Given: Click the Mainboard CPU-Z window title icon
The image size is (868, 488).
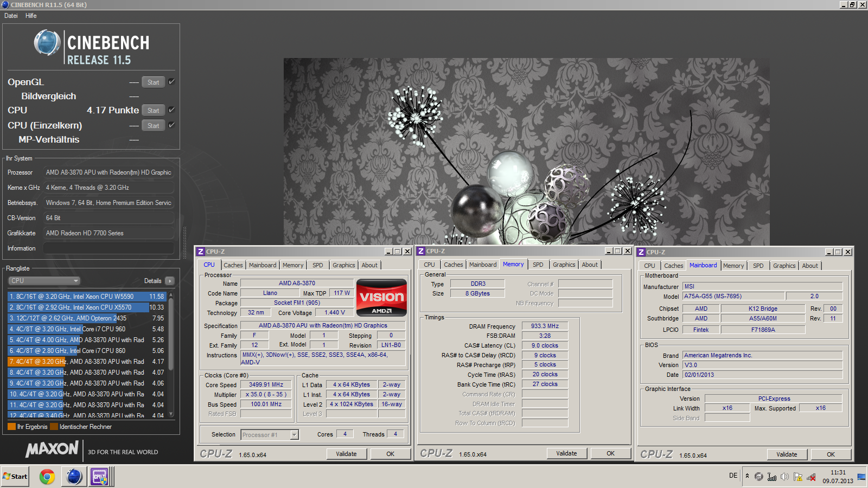Looking at the screenshot, I should 641,252.
